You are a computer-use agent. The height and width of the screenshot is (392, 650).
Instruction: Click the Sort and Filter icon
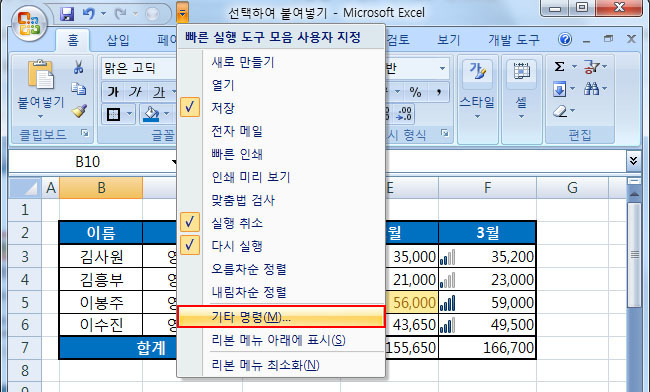click(x=591, y=67)
